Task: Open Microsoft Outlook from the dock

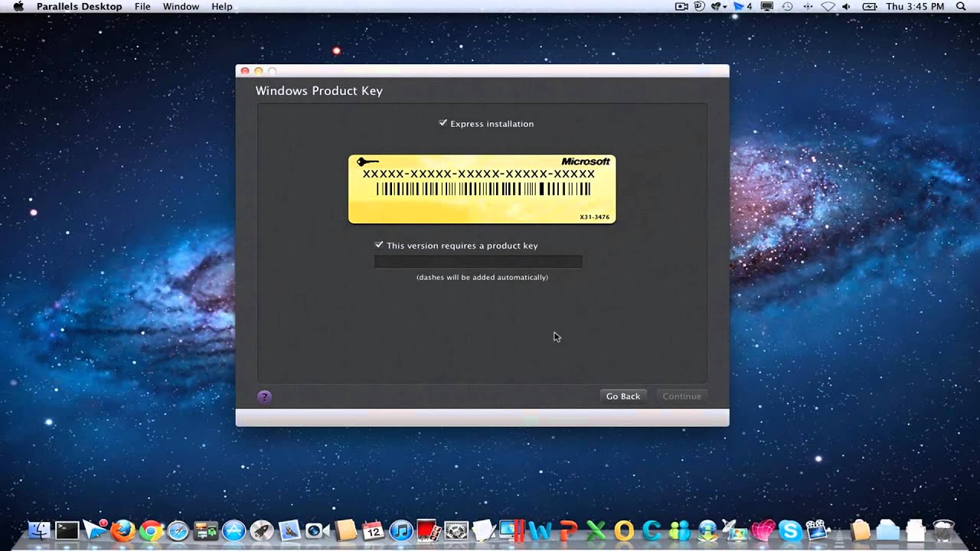Action: tap(624, 530)
